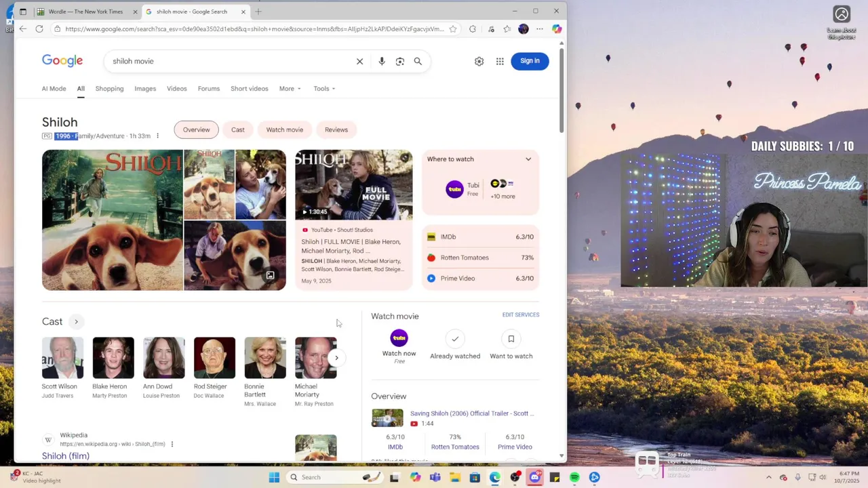868x488 pixels.
Task: Switch to Images results
Action: pyautogui.click(x=145, y=89)
